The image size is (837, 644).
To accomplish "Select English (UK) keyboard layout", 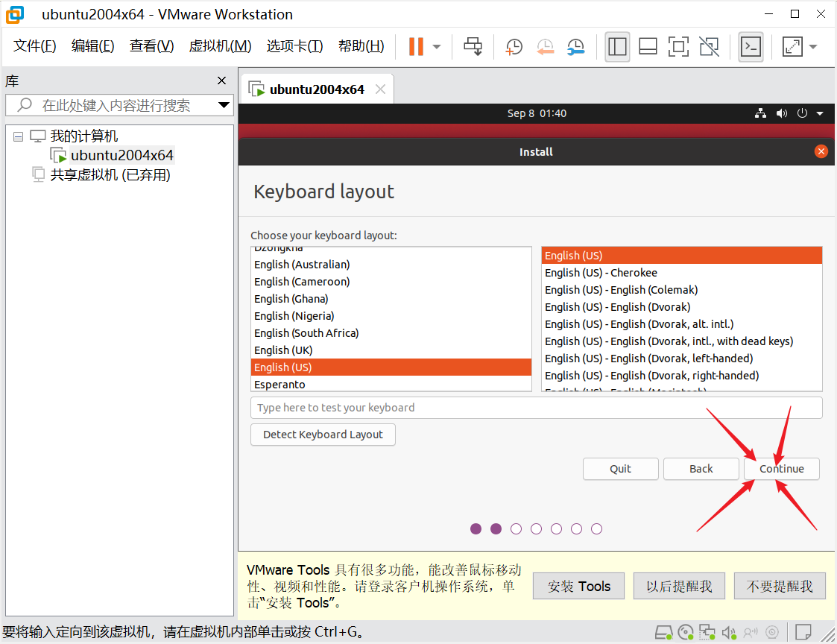I will coord(391,350).
